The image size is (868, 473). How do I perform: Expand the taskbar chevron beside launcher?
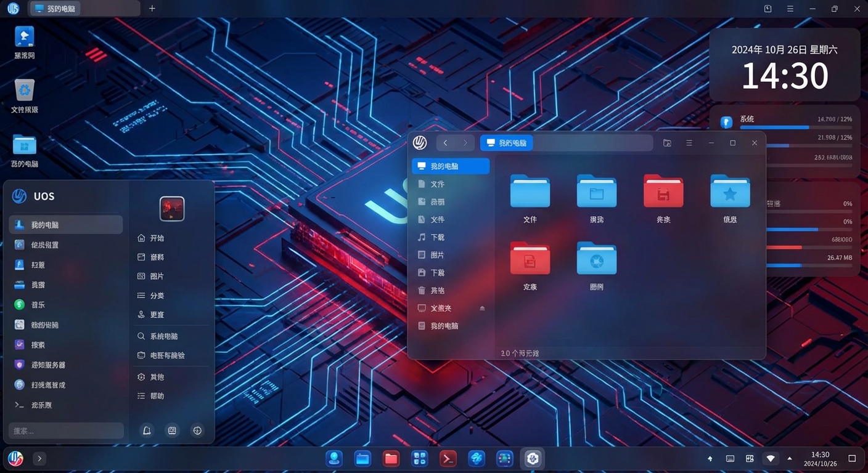[39, 458]
